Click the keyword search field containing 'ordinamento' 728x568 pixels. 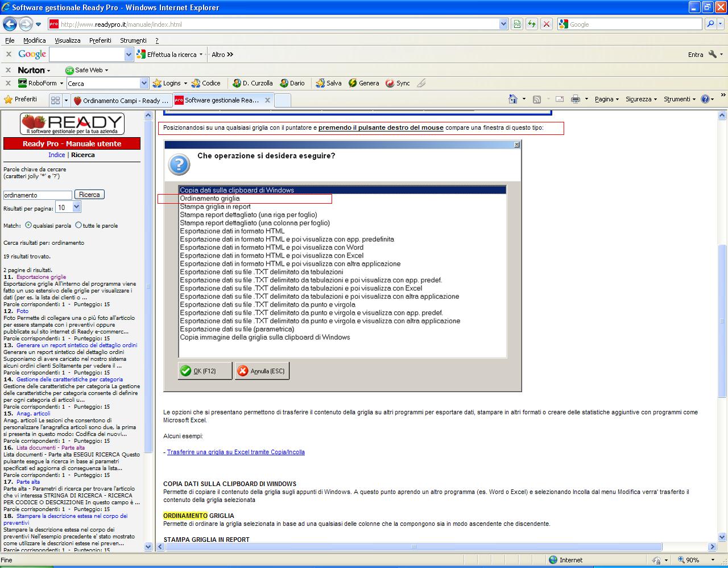[x=38, y=195]
